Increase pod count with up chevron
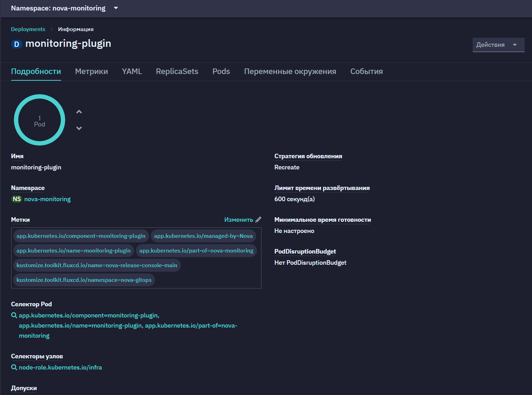 click(x=79, y=112)
